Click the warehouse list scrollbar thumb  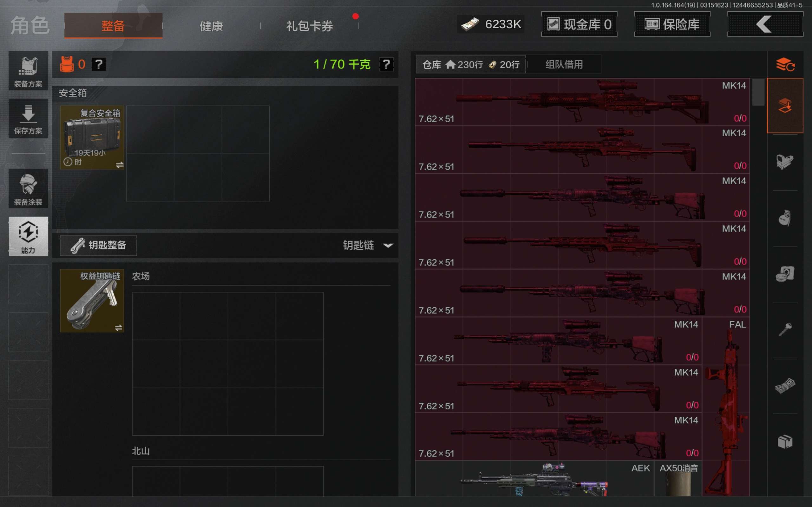(758, 92)
